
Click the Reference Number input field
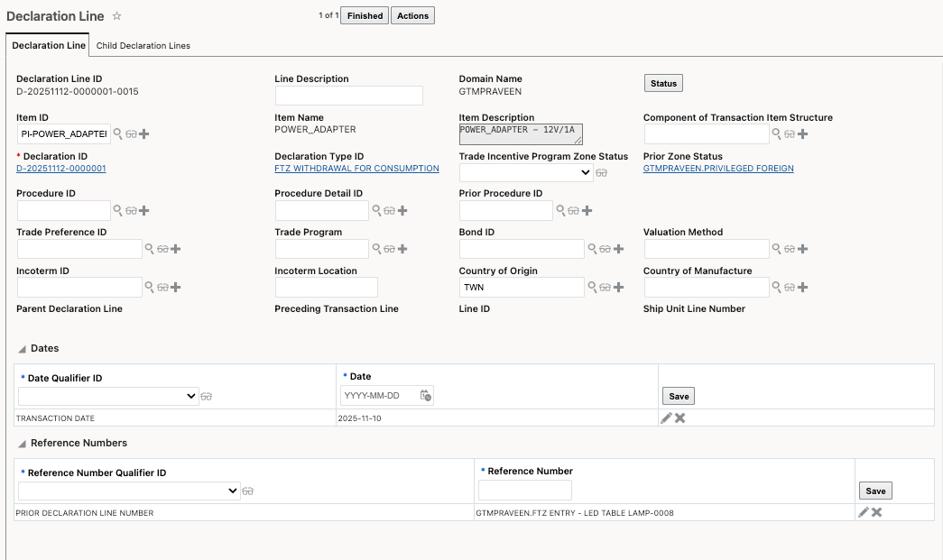pos(525,491)
